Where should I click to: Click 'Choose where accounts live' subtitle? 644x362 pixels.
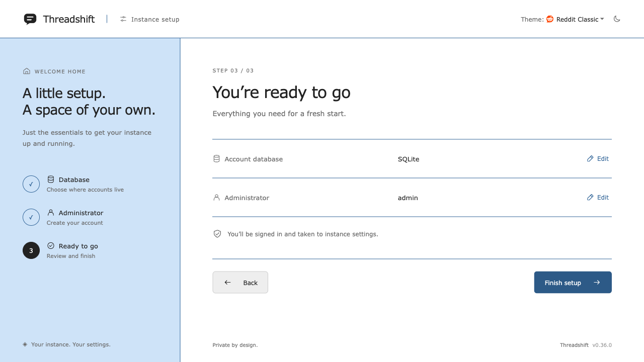pos(85,190)
